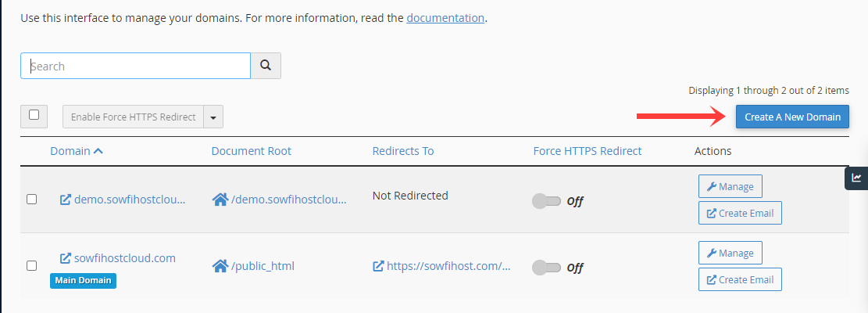Viewport: 868px width, 313px height.
Task: Sort table by Document Root column header
Action: point(252,151)
